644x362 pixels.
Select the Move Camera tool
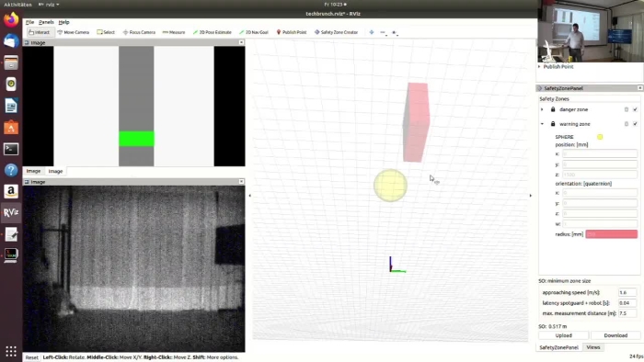(73, 32)
